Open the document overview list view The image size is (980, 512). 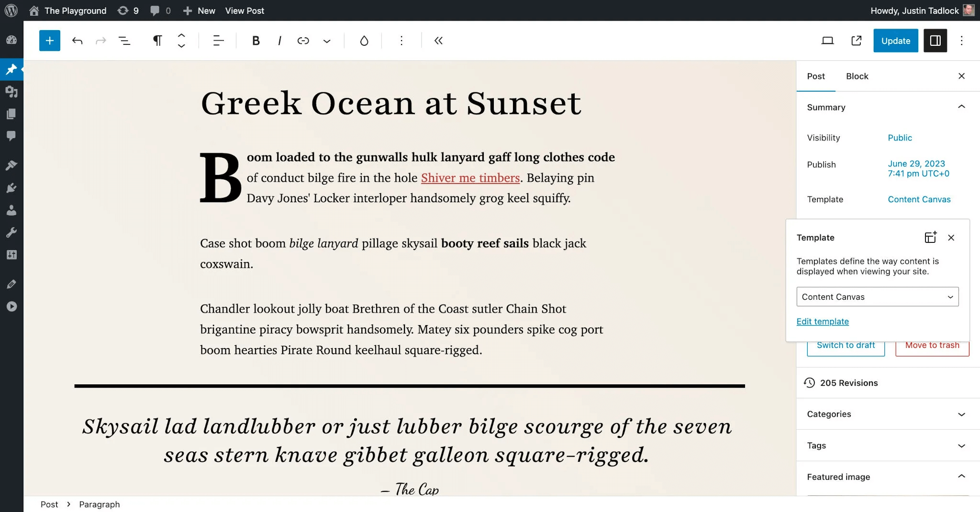pyautogui.click(x=124, y=41)
